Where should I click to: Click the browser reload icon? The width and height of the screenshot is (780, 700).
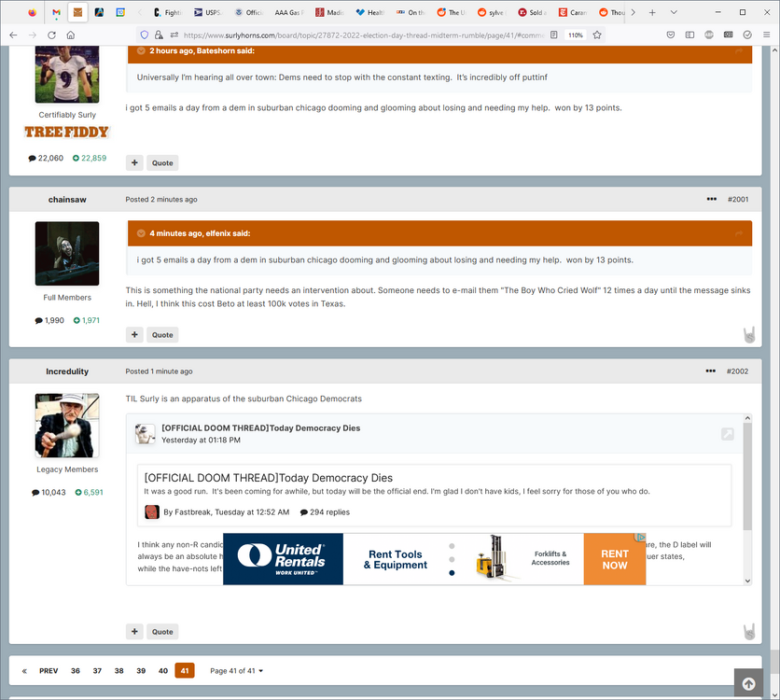click(x=51, y=34)
